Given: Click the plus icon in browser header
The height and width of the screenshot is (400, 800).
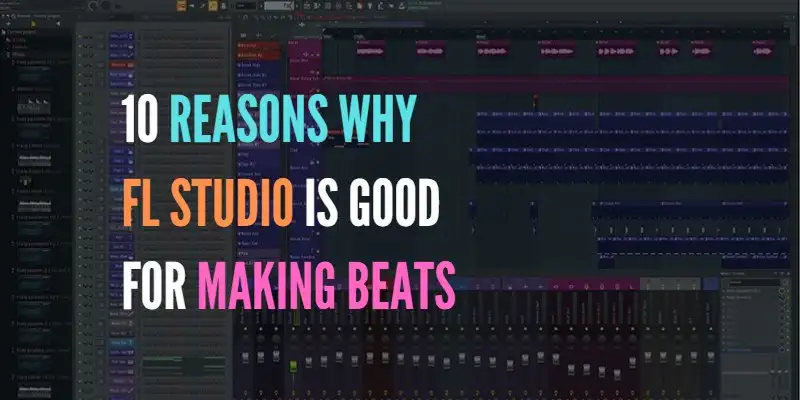Looking at the screenshot, I should pos(8,23).
